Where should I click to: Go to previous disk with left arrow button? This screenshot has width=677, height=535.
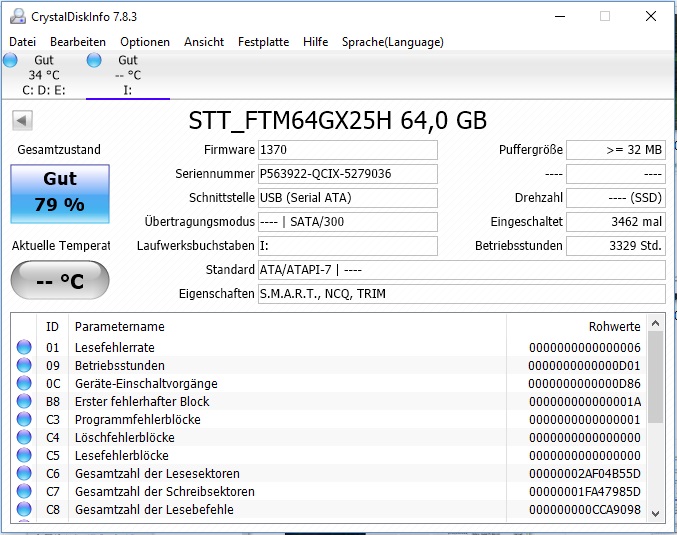pyautogui.click(x=22, y=120)
